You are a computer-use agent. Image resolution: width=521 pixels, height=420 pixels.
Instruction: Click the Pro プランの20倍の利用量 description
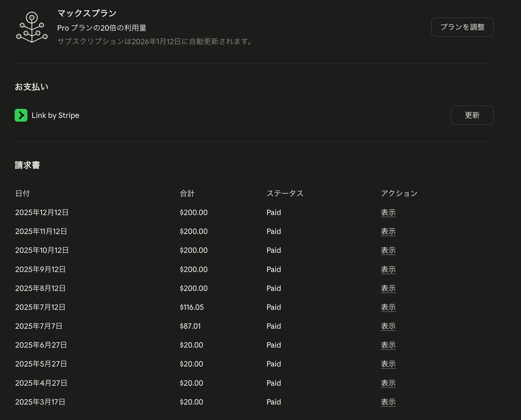point(102,28)
